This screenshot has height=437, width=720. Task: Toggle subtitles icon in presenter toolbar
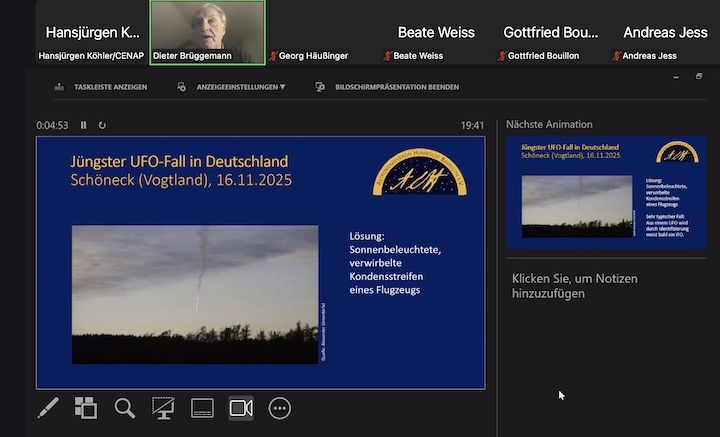point(202,408)
